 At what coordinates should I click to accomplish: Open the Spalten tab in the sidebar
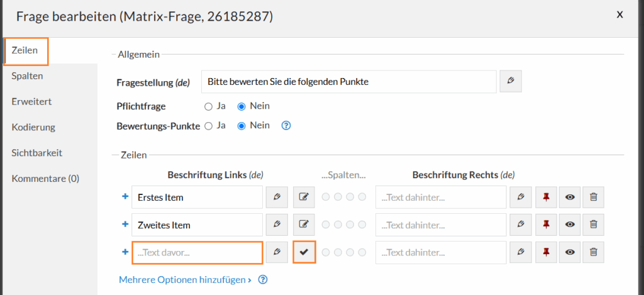[x=27, y=76]
